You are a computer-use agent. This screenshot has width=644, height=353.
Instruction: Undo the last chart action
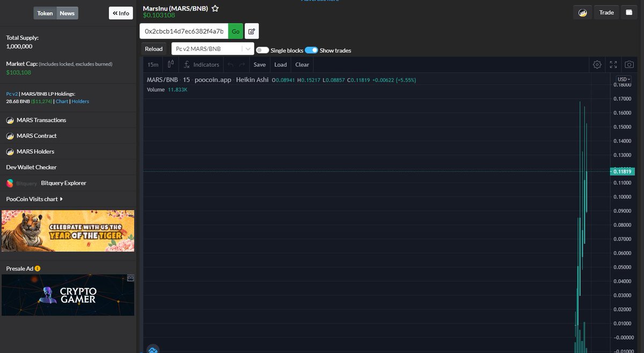pos(230,64)
